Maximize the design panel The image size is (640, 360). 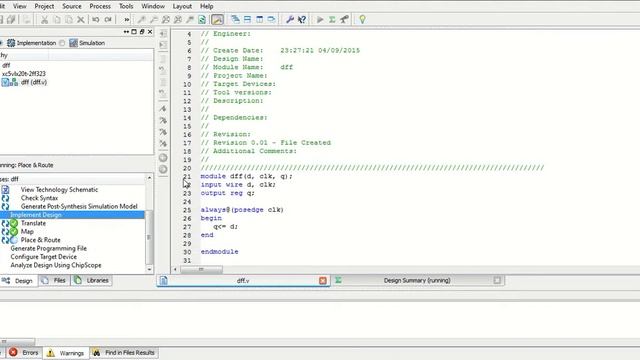coord(134,31)
